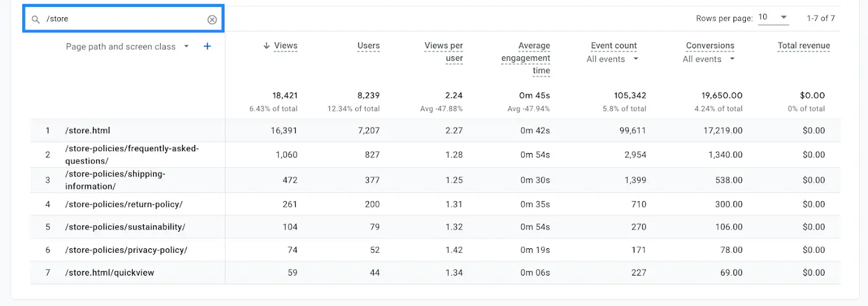This screenshot has width=868, height=306.
Task: Click the Views sort arrow
Action: (x=267, y=45)
